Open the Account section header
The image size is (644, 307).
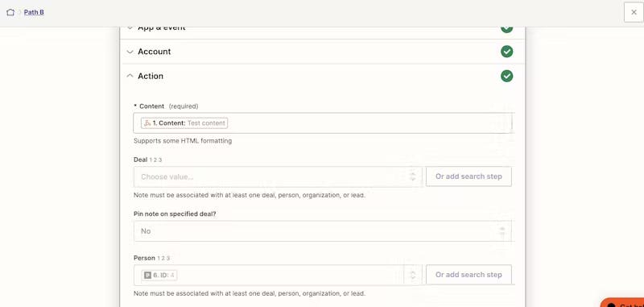323,52
